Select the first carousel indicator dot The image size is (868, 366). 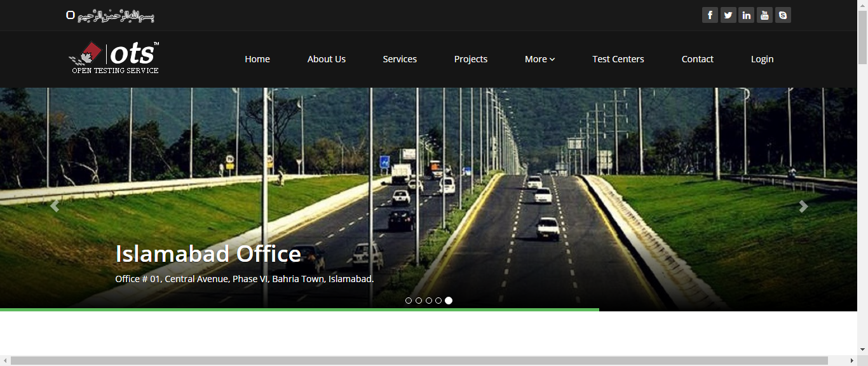[408, 301]
